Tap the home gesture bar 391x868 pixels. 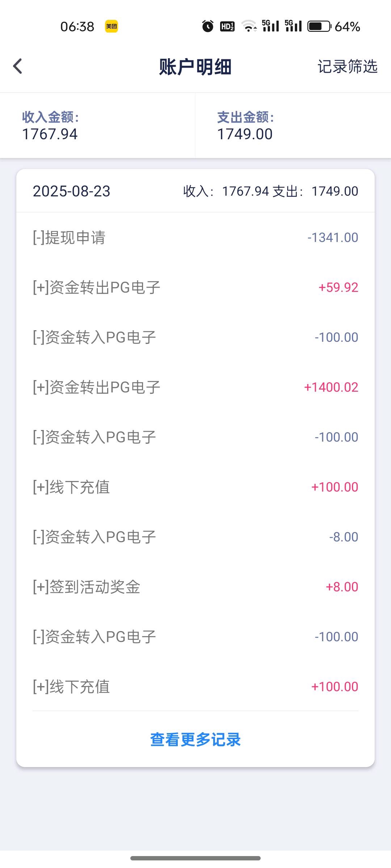pos(195,858)
